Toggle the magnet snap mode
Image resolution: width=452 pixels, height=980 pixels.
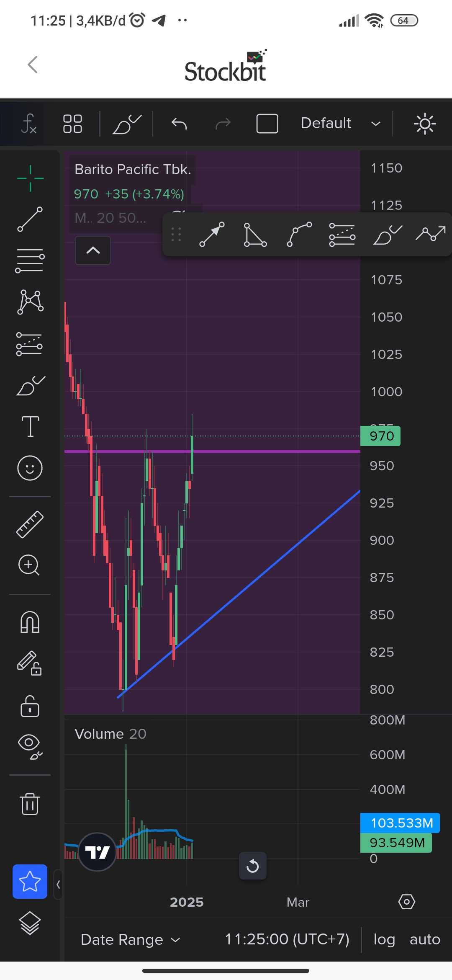pos(30,622)
